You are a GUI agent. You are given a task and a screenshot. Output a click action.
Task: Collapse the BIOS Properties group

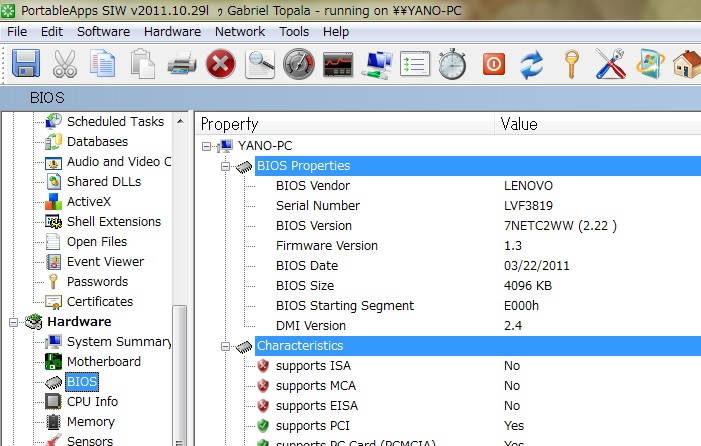225,166
